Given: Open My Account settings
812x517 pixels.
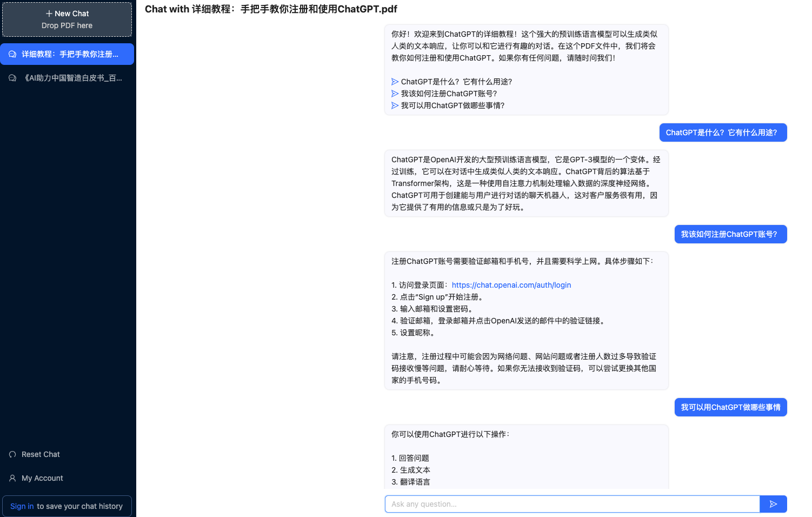Looking at the screenshot, I should click(42, 478).
